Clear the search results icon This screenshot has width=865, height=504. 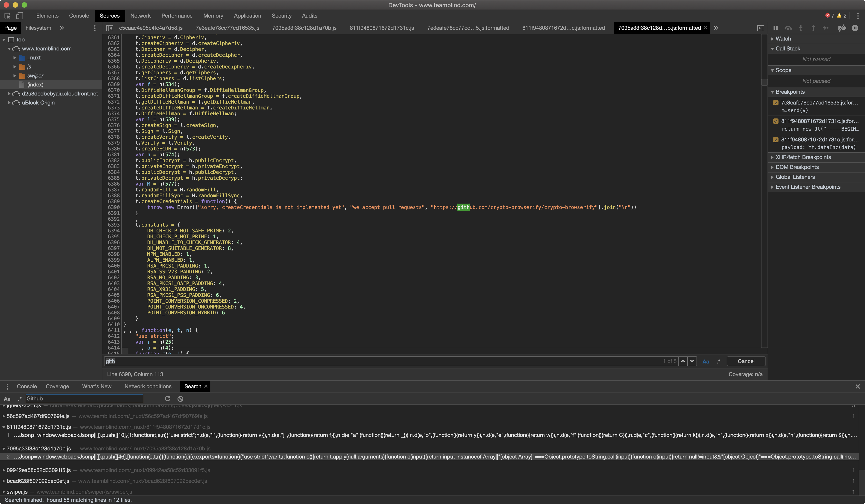point(180,398)
